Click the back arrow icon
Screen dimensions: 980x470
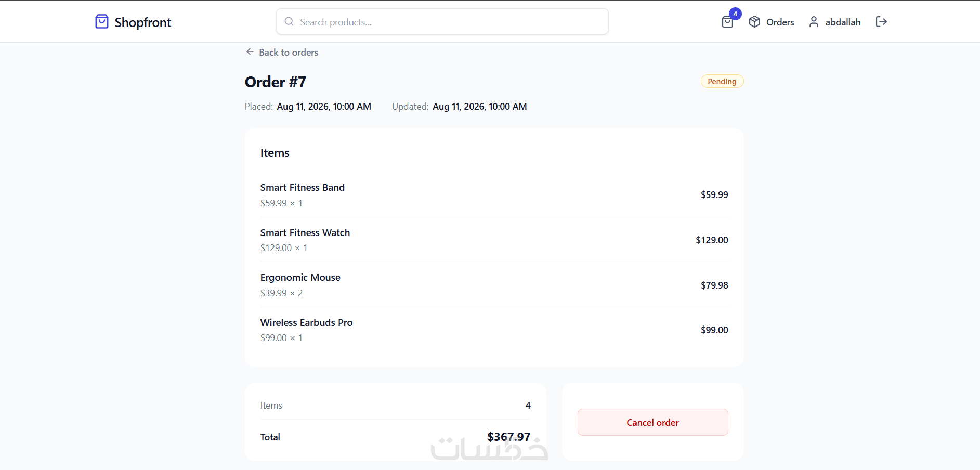tap(250, 52)
